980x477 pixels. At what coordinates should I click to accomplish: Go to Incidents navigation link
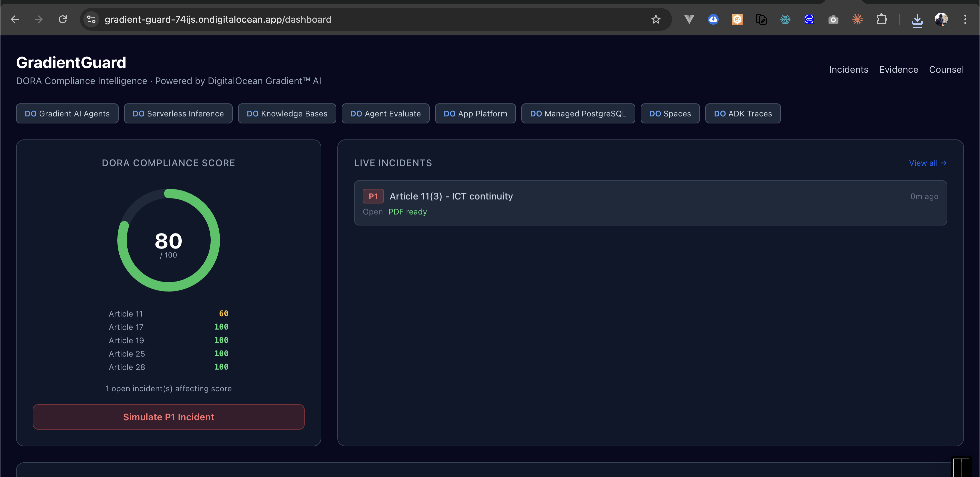click(x=848, y=70)
